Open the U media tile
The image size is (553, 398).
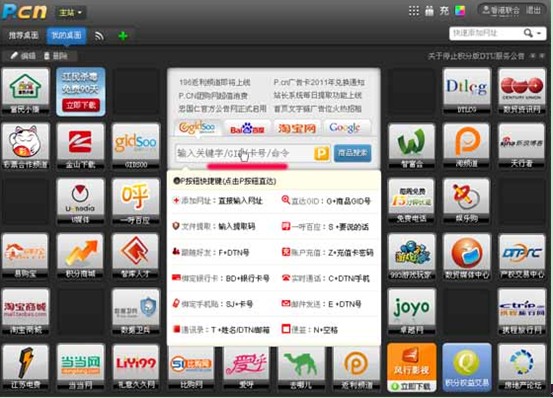(80, 201)
